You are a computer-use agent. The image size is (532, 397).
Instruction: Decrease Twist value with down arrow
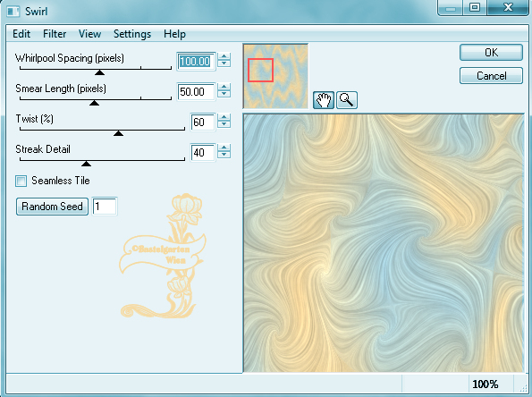pos(224,124)
